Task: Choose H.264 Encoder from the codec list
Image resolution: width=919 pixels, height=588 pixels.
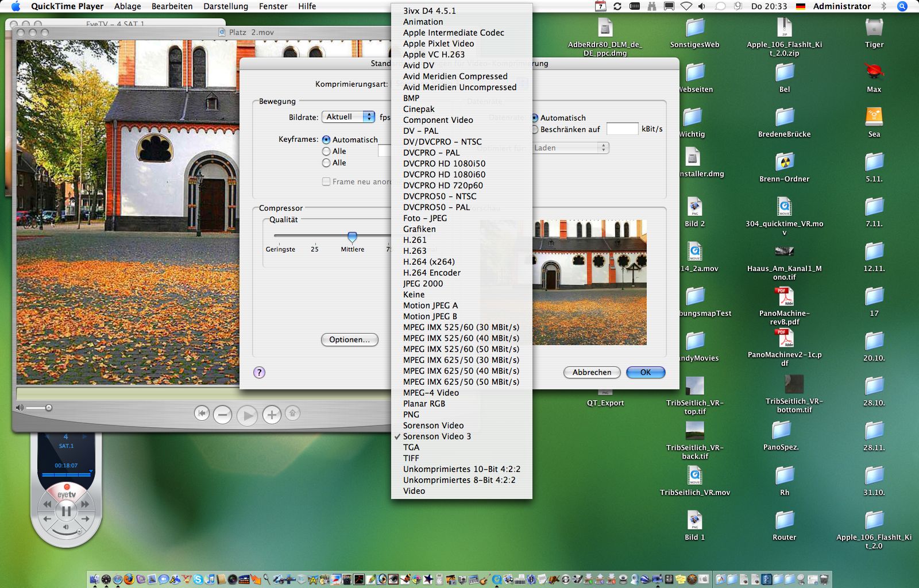Action: point(431,273)
